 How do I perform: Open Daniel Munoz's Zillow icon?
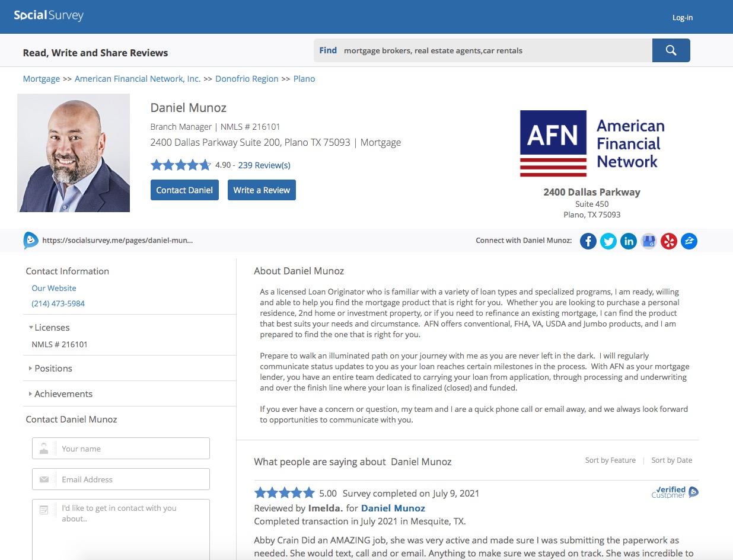point(689,241)
